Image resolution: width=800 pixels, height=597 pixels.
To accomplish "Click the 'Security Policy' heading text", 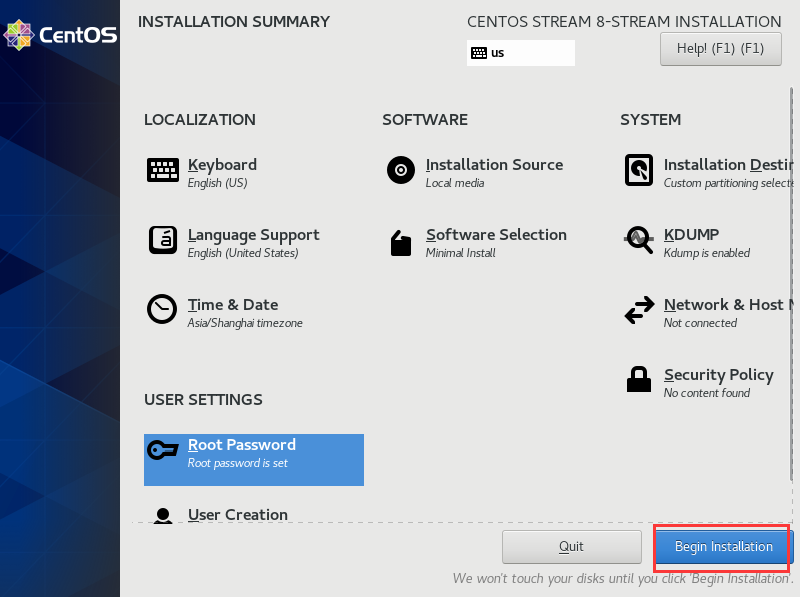I will click(x=718, y=375).
